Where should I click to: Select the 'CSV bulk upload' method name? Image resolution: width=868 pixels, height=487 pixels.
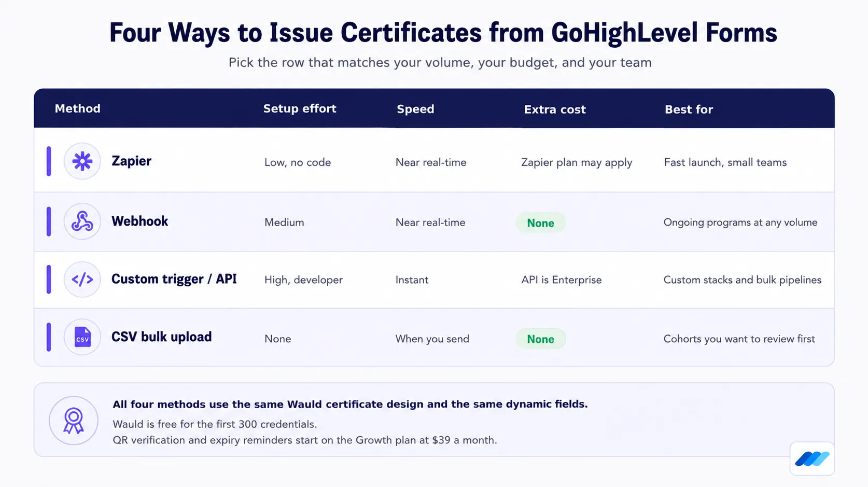click(162, 337)
